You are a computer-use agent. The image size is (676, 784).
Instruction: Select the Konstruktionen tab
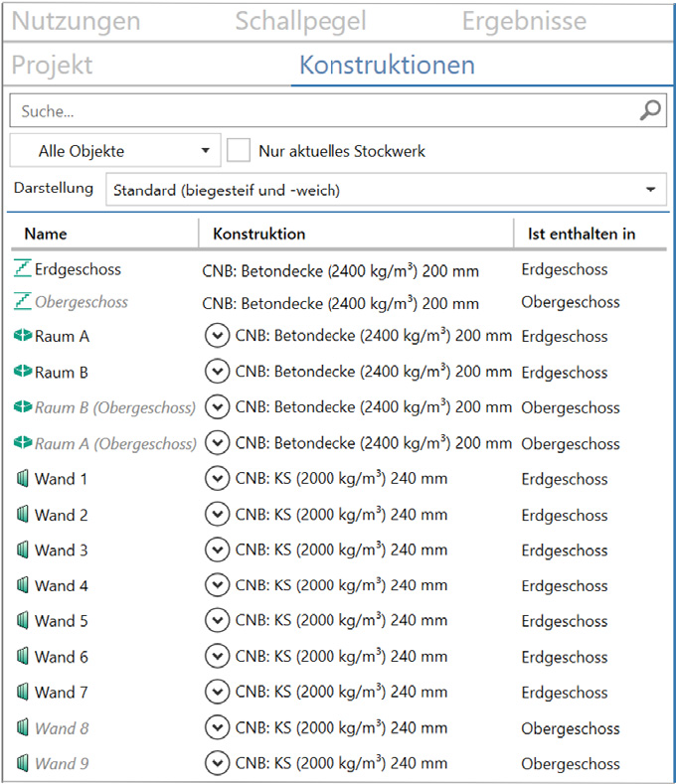click(388, 65)
